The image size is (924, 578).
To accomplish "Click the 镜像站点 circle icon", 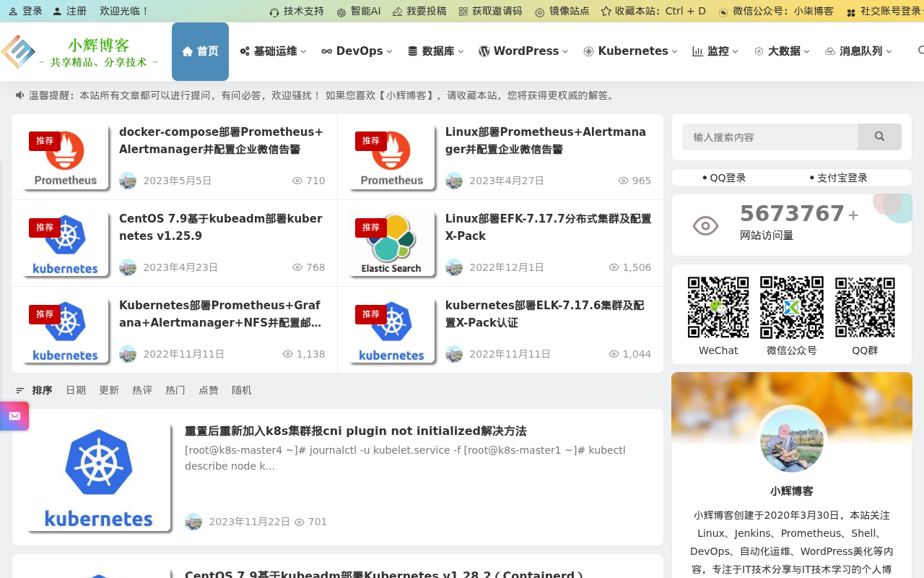I will (540, 12).
